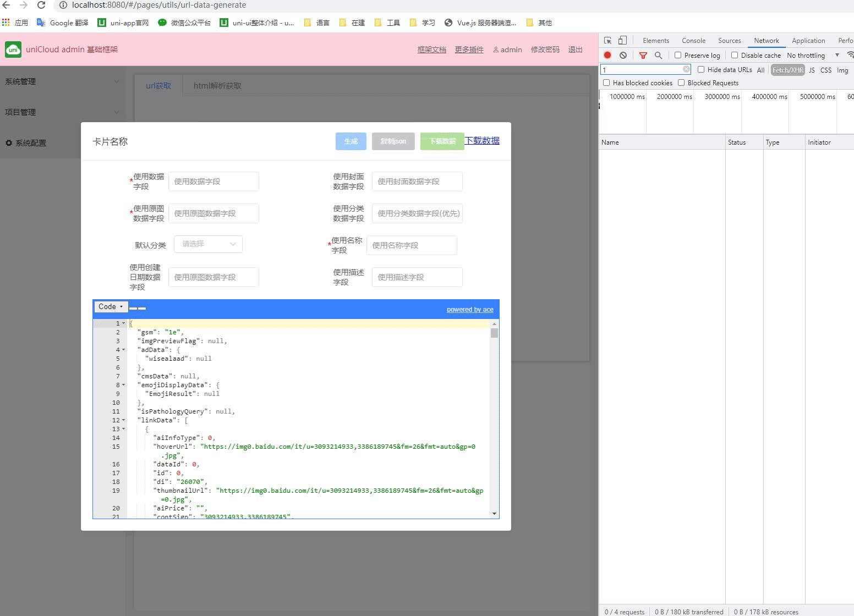Open the html解析获取 tab
Screen dimensions: 854x616
pos(217,86)
